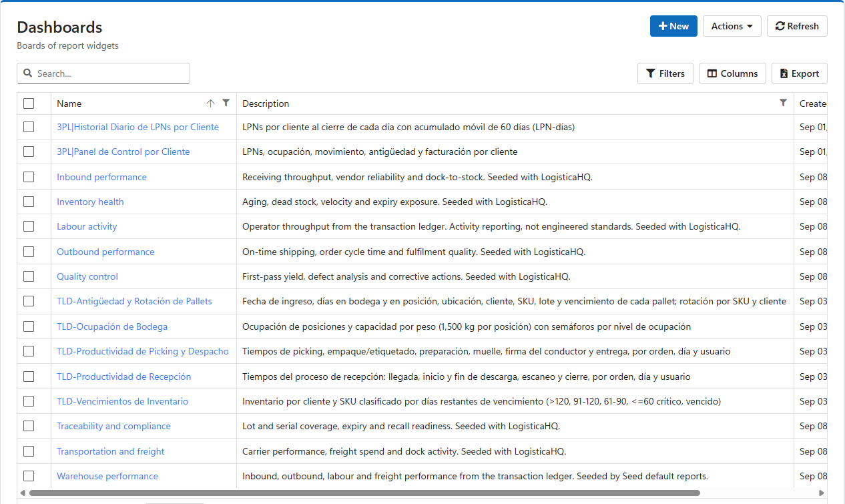845x504 pixels.
Task: Open the Inventory health dashboard
Action: point(90,202)
